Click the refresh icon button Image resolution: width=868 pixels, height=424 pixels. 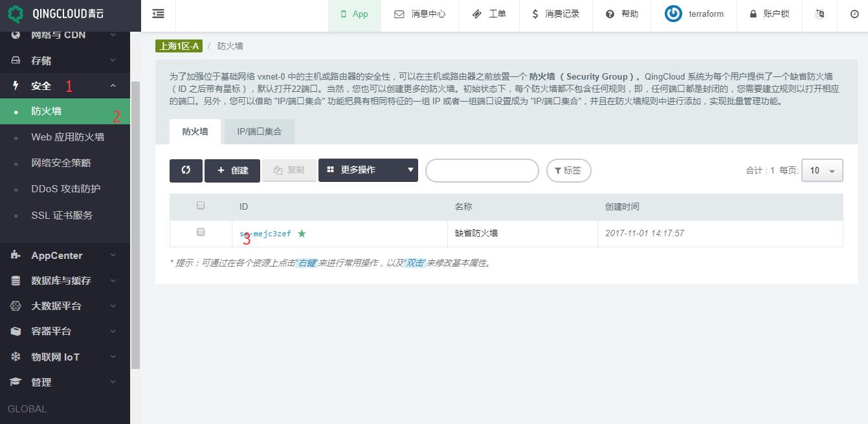point(186,170)
